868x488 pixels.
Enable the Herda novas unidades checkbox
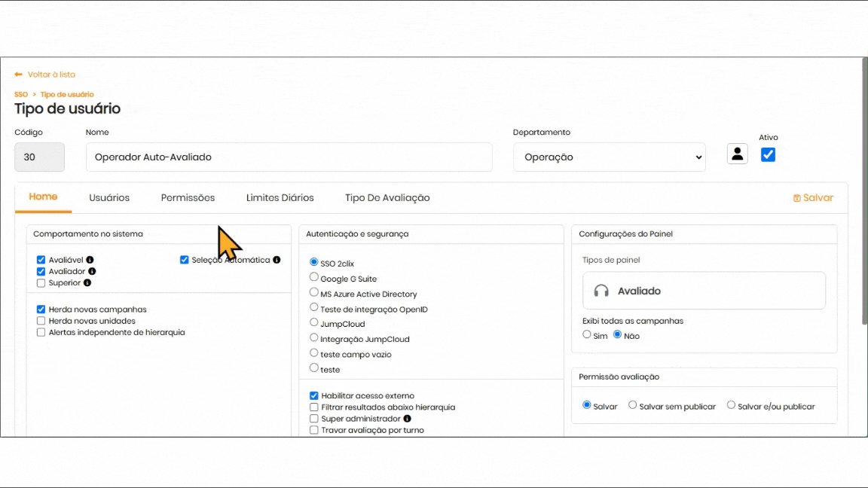(41, 321)
